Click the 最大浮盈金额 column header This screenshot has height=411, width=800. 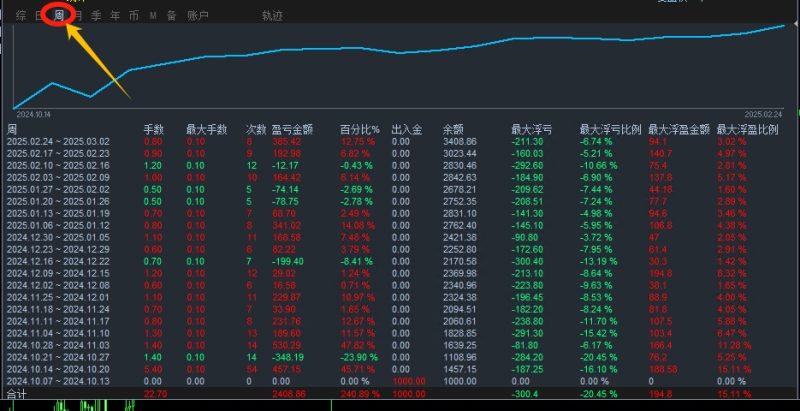[x=679, y=130]
